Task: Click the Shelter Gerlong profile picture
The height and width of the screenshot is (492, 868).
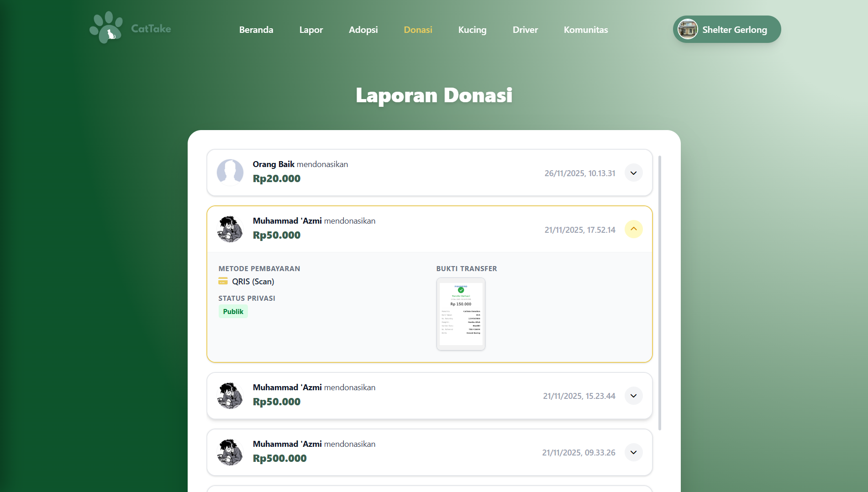Action: click(688, 29)
